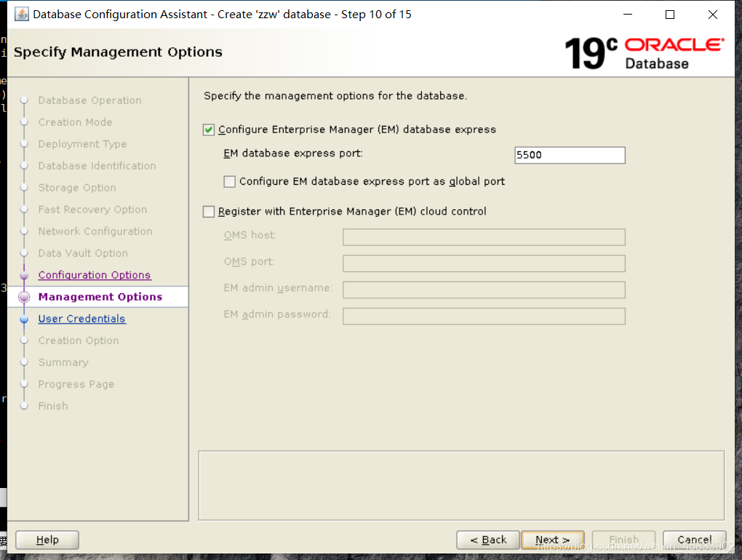Open the Help button
742x560 pixels.
pyautogui.click(x=47, y=540)
